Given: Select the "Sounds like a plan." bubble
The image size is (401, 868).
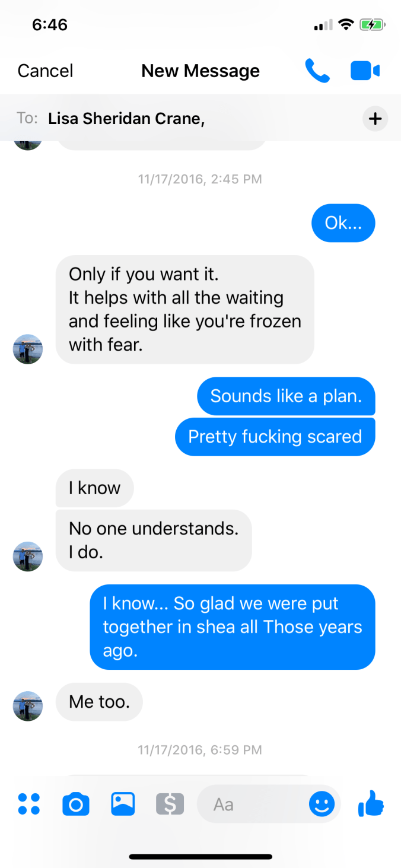Looking at the screenshot, I should click(287, 396).
